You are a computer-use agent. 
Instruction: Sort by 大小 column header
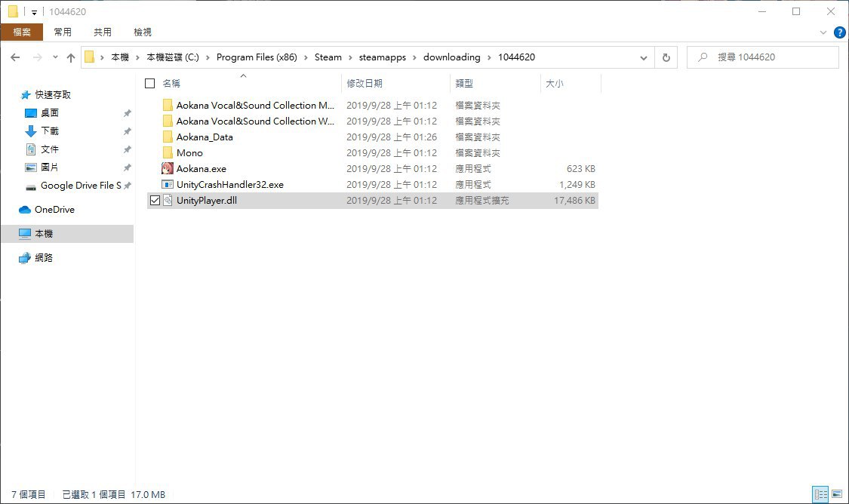coord(555,83)
